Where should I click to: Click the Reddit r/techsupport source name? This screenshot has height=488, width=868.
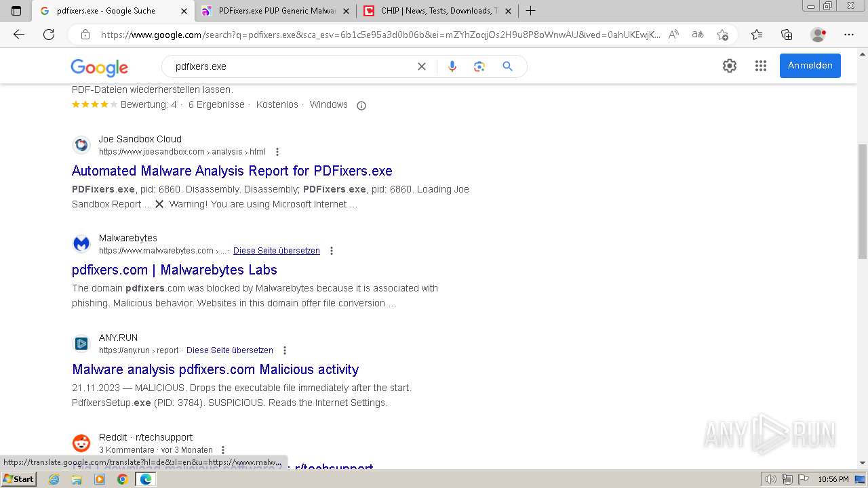pos(146,437)
